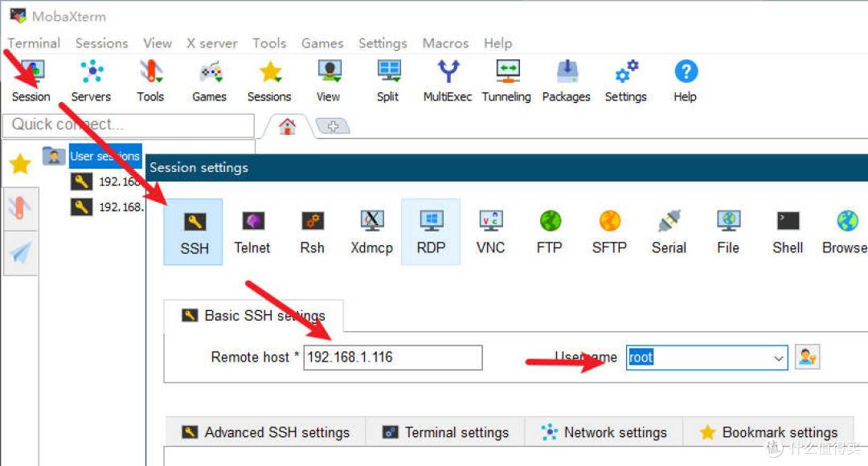The width and height of the screenshot is (868, 466).
Task: Select the Rsh session type
Action: pyautogui.click(x=312, y=232)
